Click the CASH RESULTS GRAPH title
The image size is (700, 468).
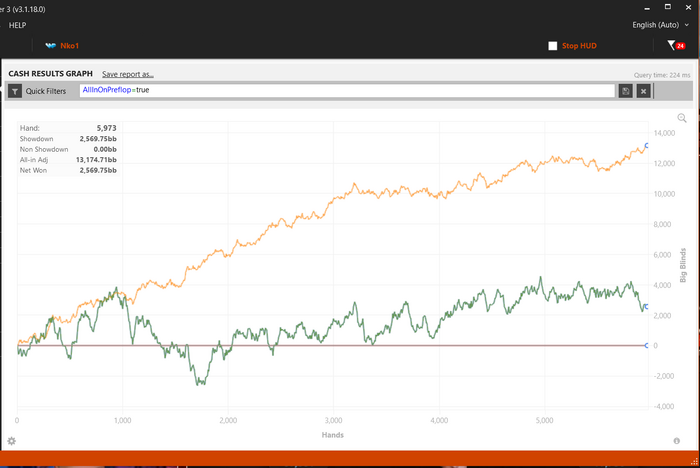pyautogui.click(x=50, y=74)
